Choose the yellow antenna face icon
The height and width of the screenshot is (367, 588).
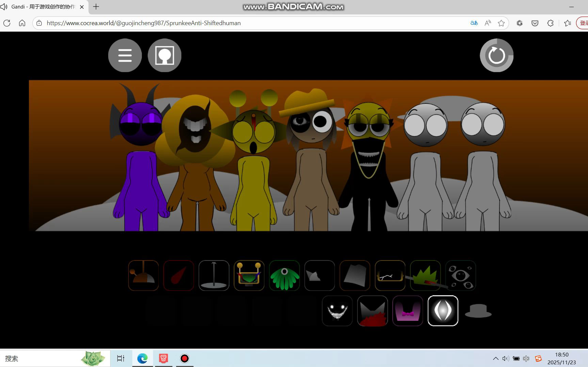[249, 276]
